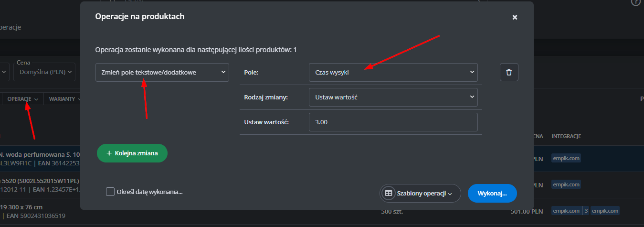Open the OPERACJE menu
Image resolution: width=644 pixels, height=227 pixels.
(22, 99)
